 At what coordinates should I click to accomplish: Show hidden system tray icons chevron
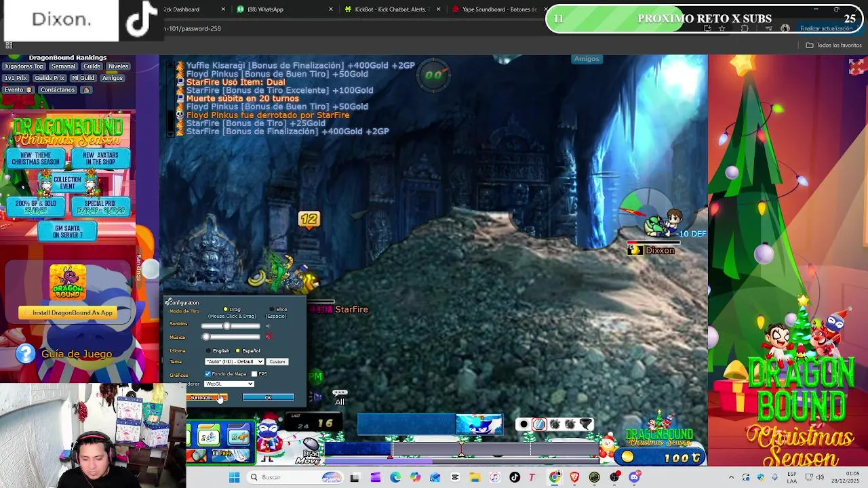click(731, 478)
